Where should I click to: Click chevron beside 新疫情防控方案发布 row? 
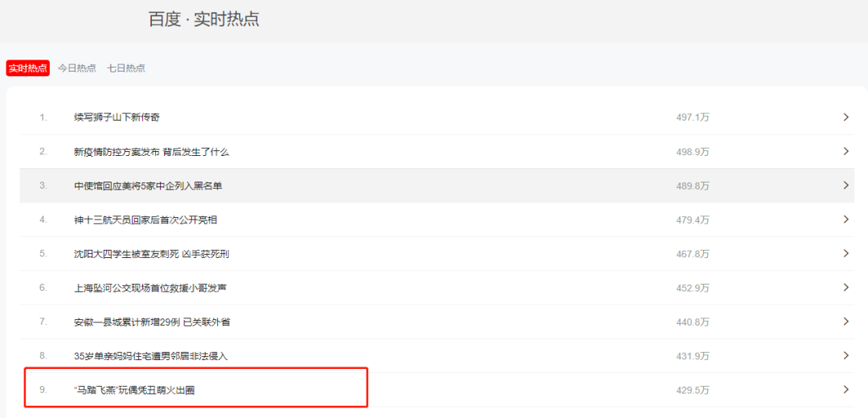click(845, 151)
